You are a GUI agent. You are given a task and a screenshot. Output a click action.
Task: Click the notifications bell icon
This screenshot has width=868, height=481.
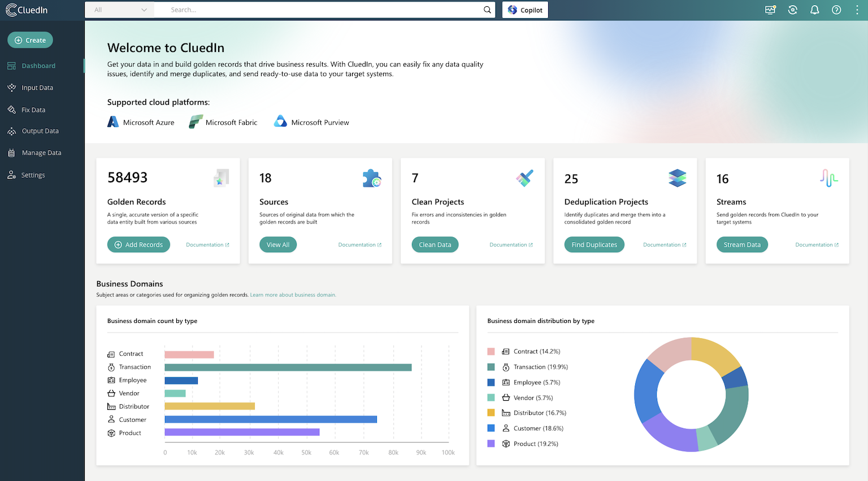[x=814, y=10]
